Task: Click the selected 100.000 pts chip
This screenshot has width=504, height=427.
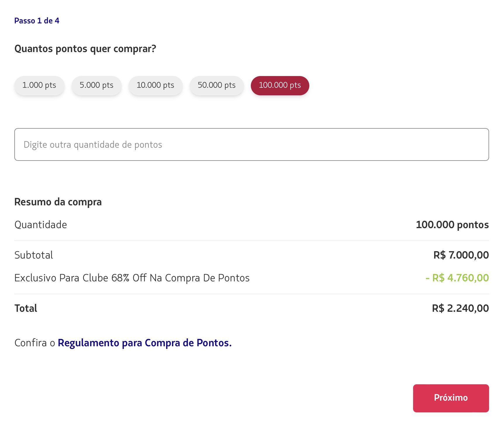Action: (x=280, y=85)
